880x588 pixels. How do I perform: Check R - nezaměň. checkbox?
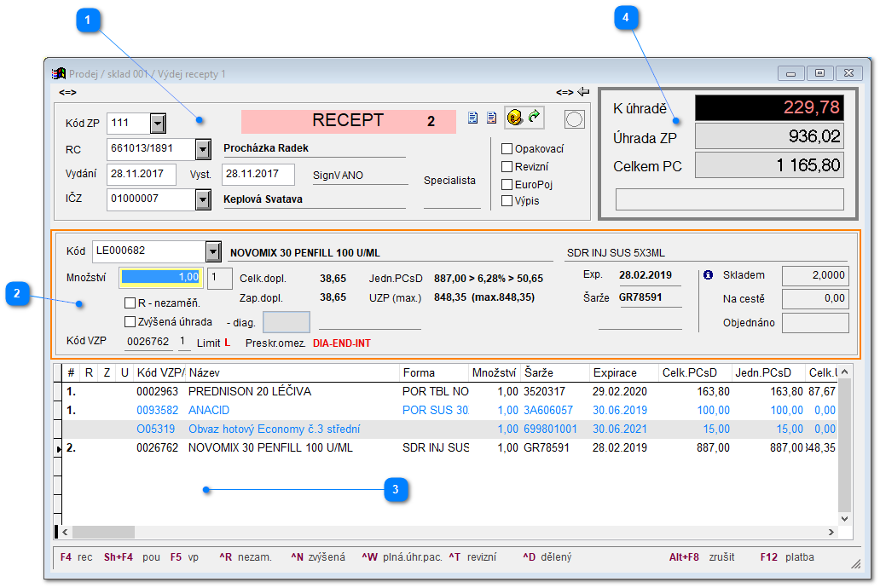tap(130, 303)
